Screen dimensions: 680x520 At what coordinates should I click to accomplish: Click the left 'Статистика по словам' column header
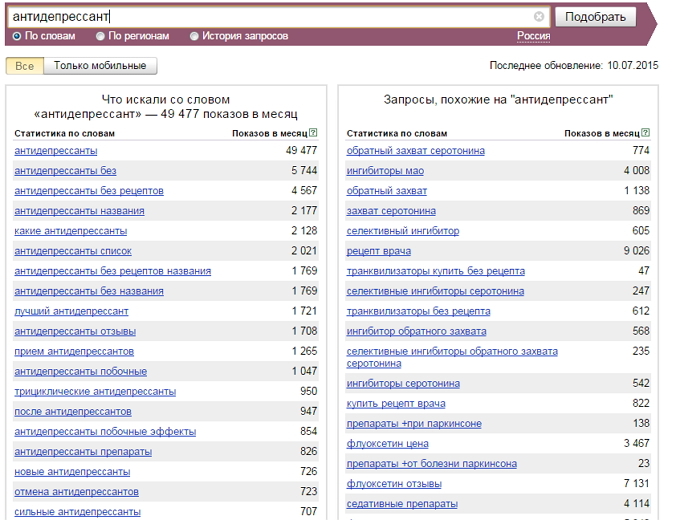65,133
